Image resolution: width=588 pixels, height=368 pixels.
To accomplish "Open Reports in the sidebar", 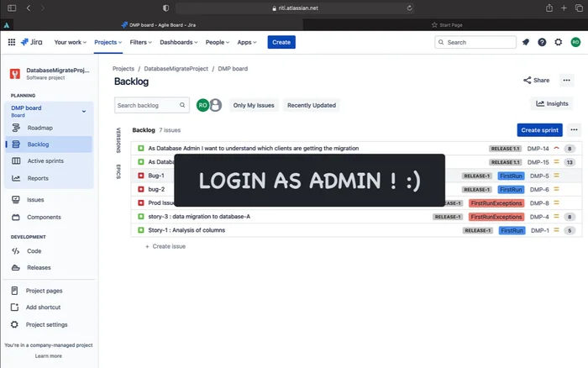I will [x=38, y=178].
